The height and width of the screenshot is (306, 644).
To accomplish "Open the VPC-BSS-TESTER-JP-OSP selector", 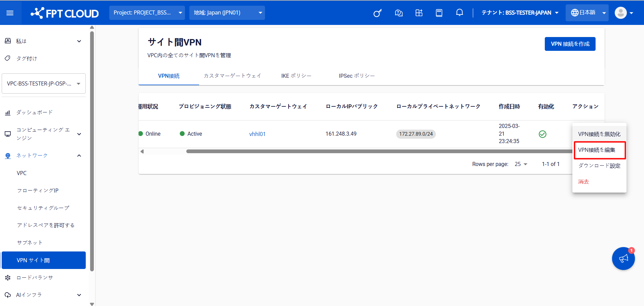I will coord(44,83).
